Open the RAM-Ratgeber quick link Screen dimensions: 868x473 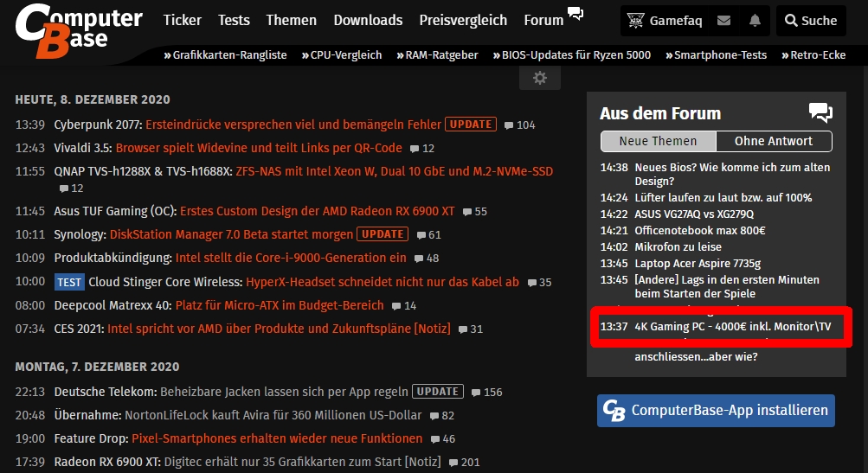pyautogui.click(x=437, y=55)
